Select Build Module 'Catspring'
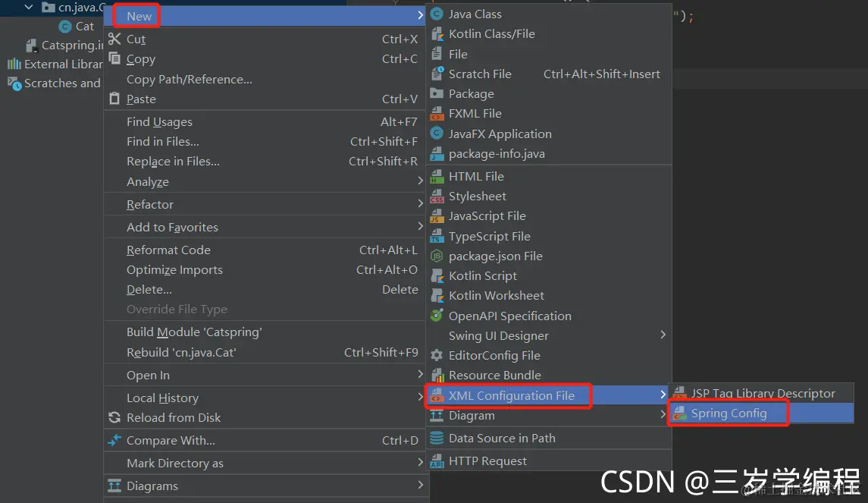 tap(264, 332)
